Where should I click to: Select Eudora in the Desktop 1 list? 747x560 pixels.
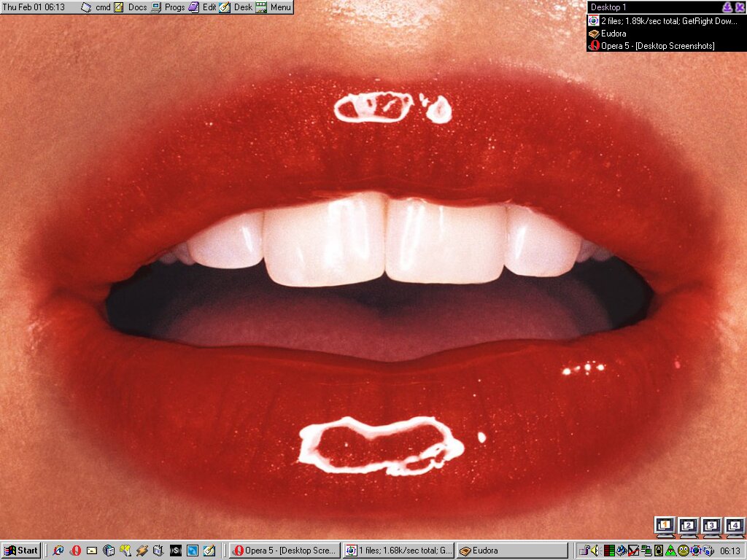(x=614, y=34)
